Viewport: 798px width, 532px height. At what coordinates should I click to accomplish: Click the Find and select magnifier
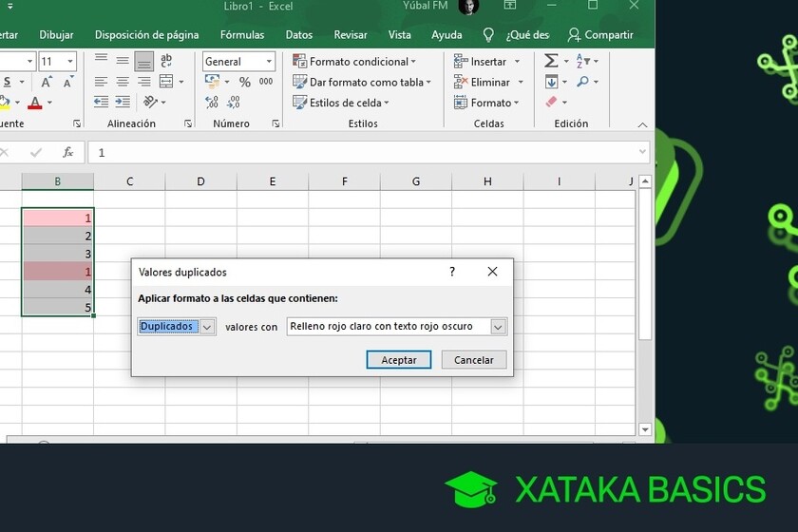pos(582,82)
